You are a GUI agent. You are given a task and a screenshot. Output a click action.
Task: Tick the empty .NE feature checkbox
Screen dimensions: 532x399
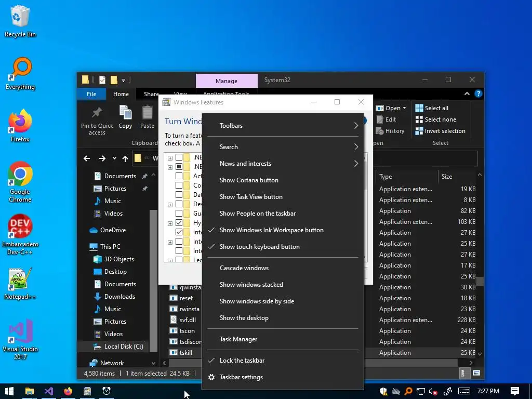click(179, 157)
